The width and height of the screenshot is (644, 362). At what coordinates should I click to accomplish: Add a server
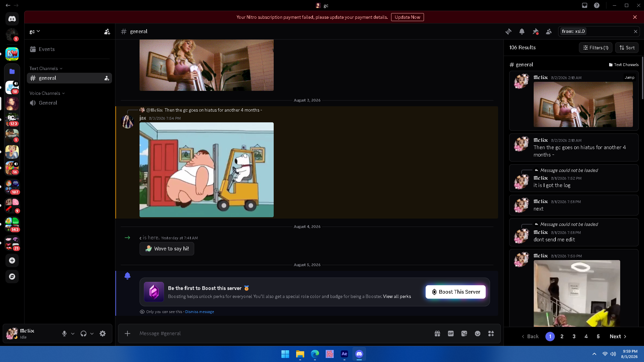12,260
